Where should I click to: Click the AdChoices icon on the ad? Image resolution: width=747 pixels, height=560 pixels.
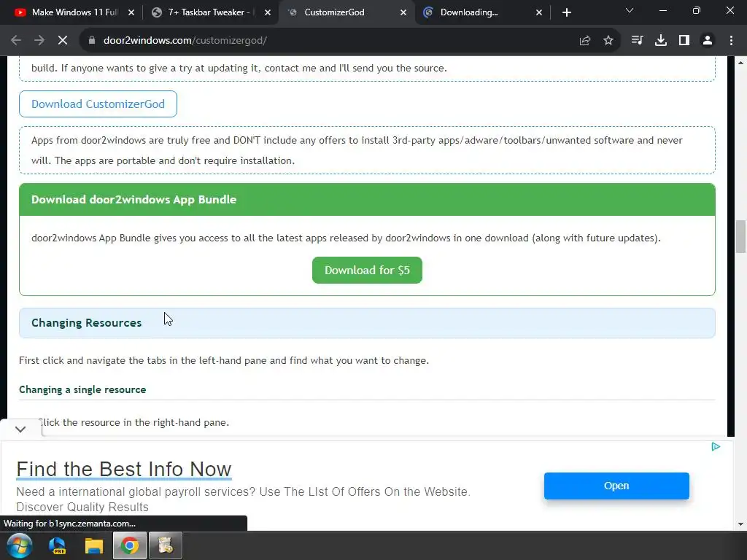(x=716, y=447)
